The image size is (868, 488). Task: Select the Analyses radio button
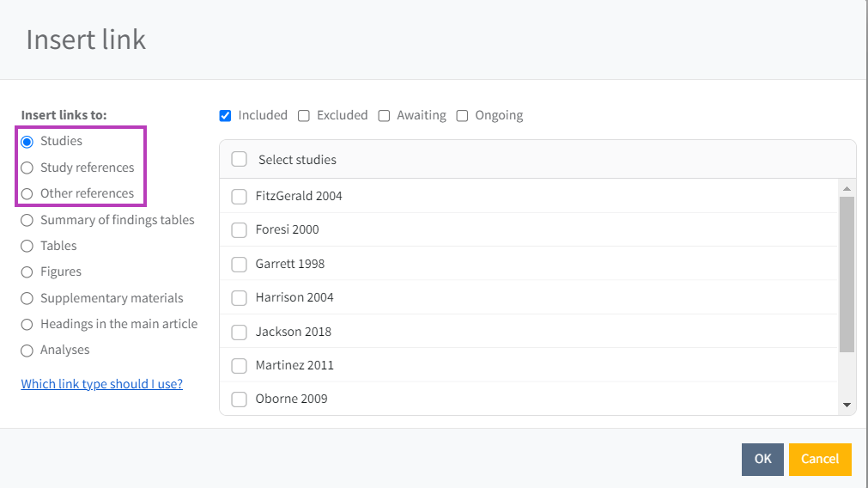27,351
